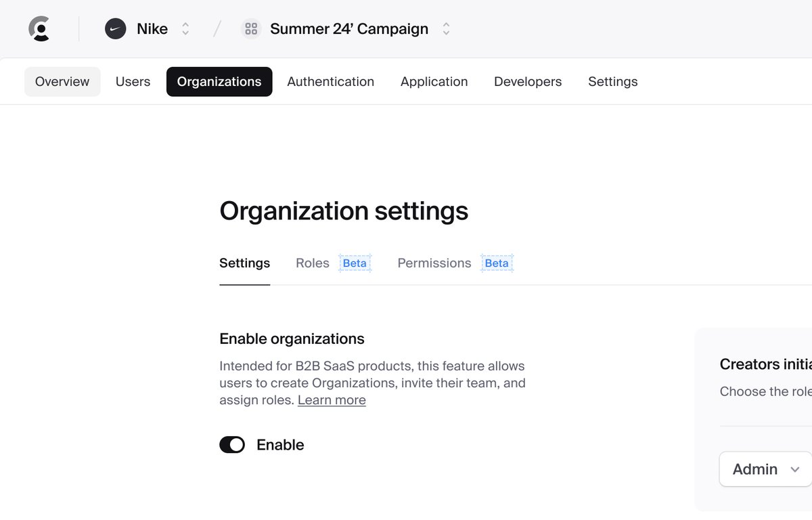Viewport: 812px width, 520px height.
Task: Switch to the Authentication tab
Action: [x=331, y=82]
